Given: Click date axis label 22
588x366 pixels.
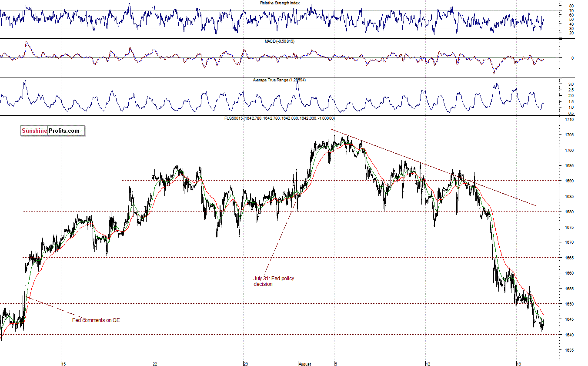Looking at the screenshot, I should [155, 364].
